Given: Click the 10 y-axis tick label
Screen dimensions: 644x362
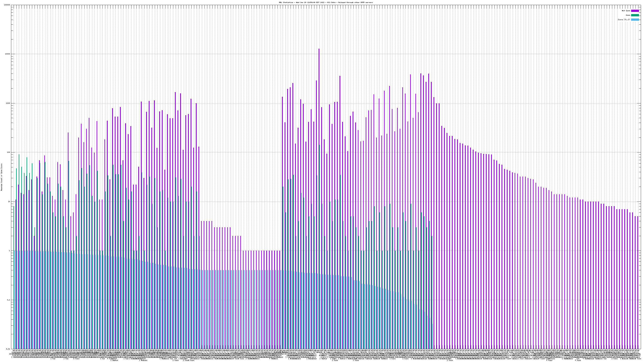Looking at the screenshot, I should (x=9, y=202).
